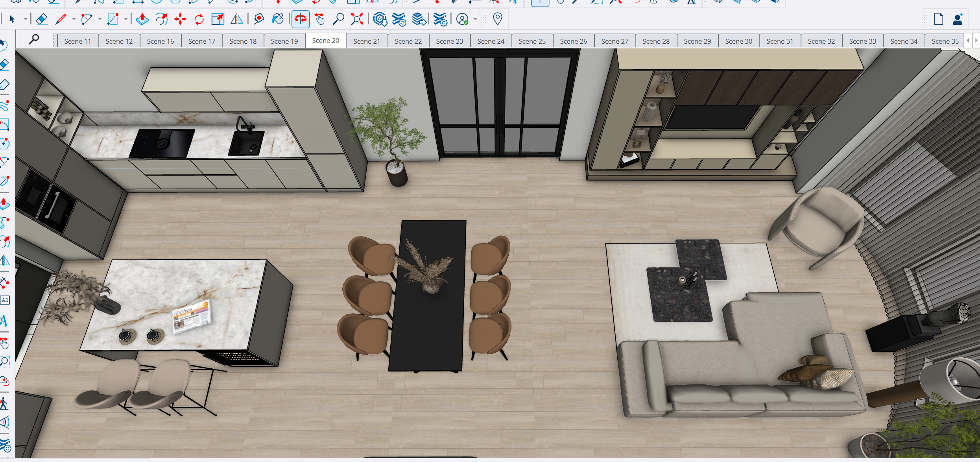Select the Eraser tool in toolbar

pos(41,19)
